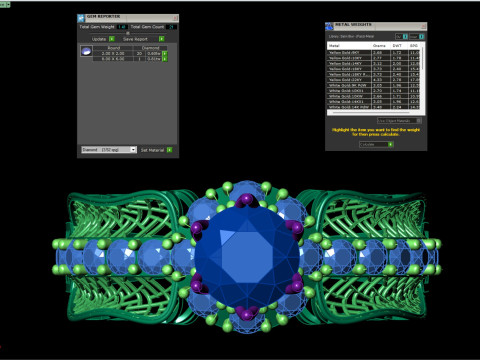
Task: Click the Set Material label
Action: click(152, 150)
